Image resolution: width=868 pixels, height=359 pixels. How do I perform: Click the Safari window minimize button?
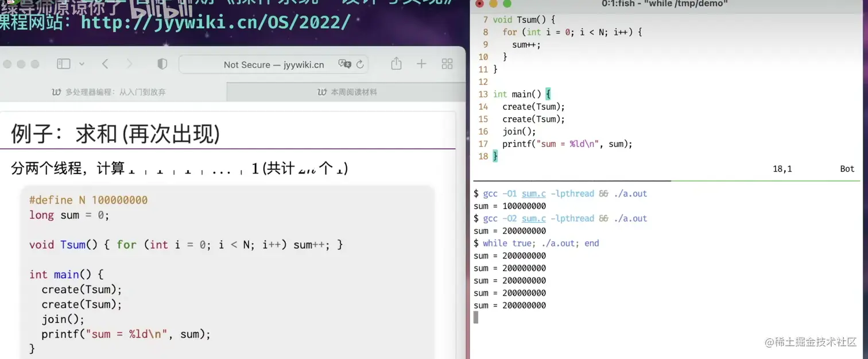(x=21, y=64)
